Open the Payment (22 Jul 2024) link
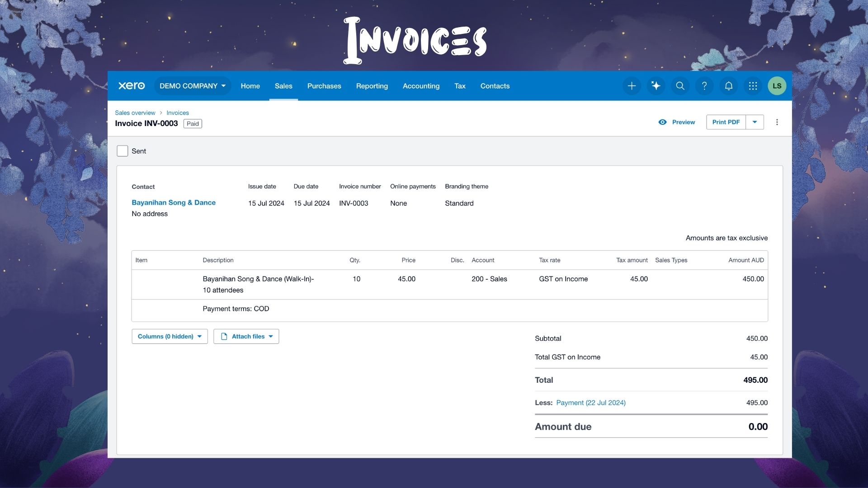Image resolution: width=868 pixels, height=488 pixels. tap(590, 403)
